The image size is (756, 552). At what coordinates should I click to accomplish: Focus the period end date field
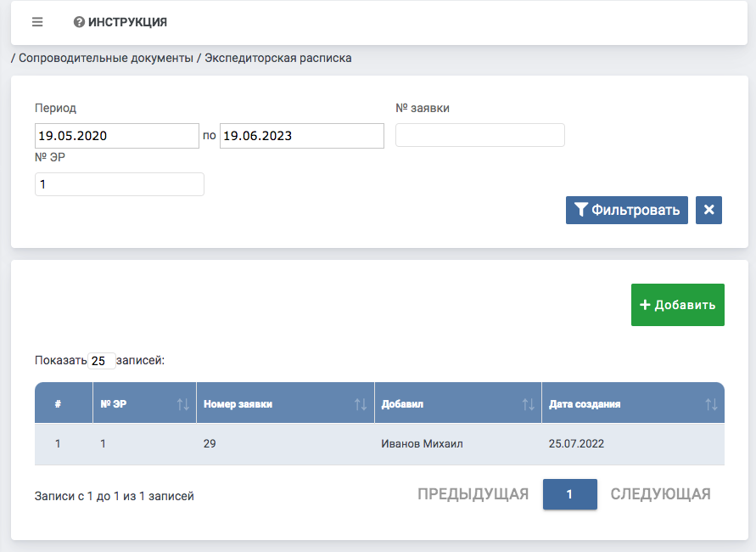click(x=301, y=136)
